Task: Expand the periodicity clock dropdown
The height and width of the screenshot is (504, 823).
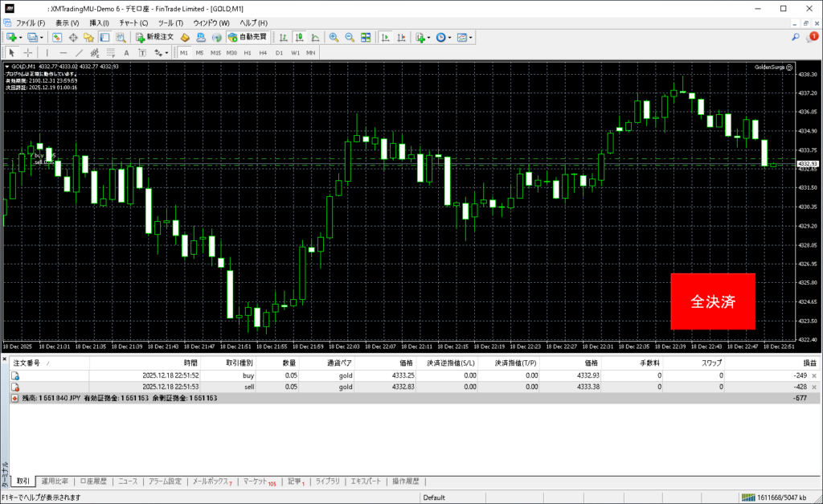Action: point(450,38)
